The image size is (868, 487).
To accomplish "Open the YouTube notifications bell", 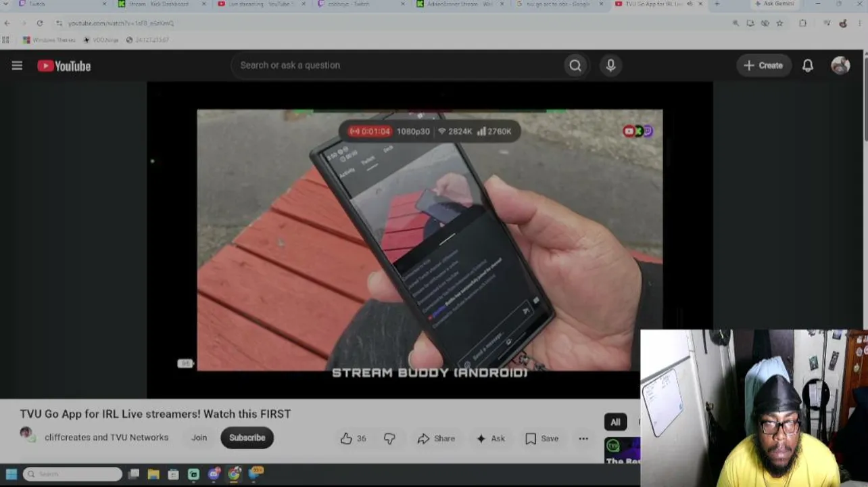I will [808, 66].
